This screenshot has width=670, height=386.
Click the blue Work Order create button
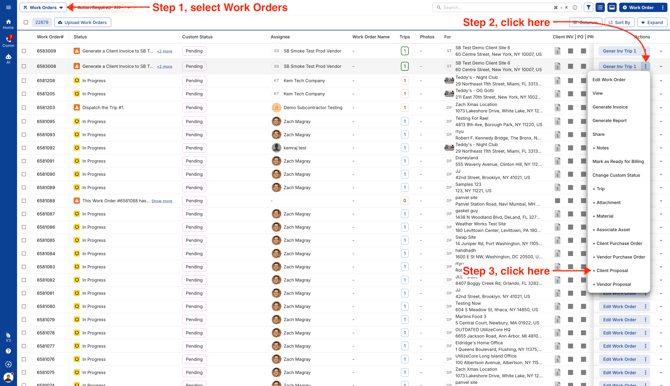pos(638,7)
